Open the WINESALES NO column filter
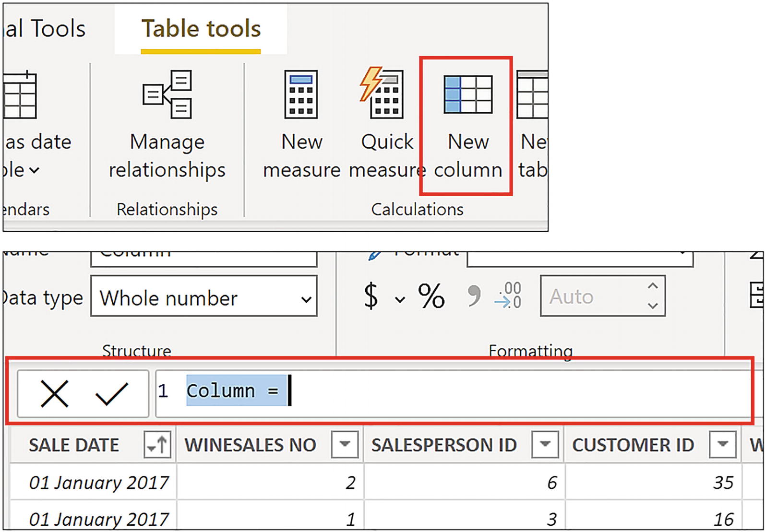This screenshot has height=532, width=765. 344,445
